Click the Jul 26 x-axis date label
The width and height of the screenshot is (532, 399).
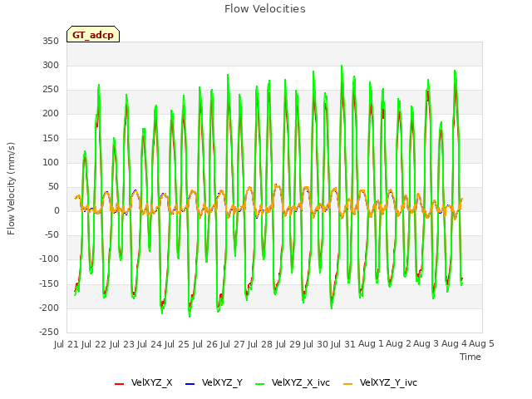tap(205, 344)
